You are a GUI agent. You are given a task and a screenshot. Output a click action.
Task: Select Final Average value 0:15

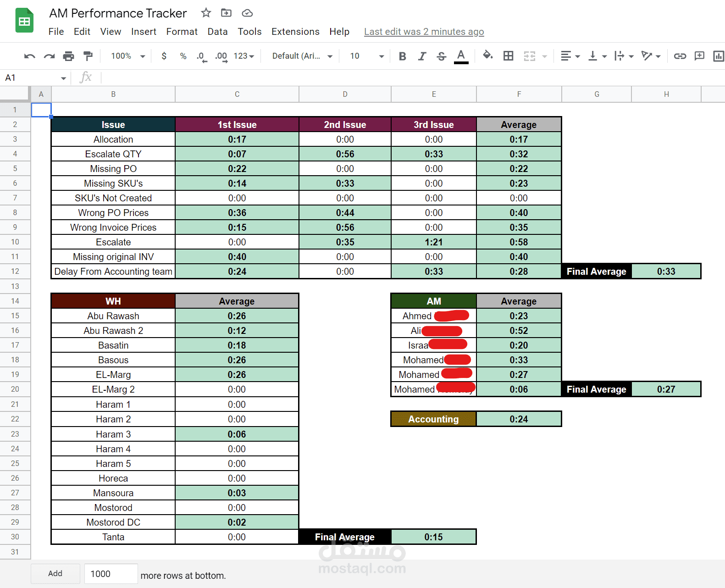tap(433, 537)
